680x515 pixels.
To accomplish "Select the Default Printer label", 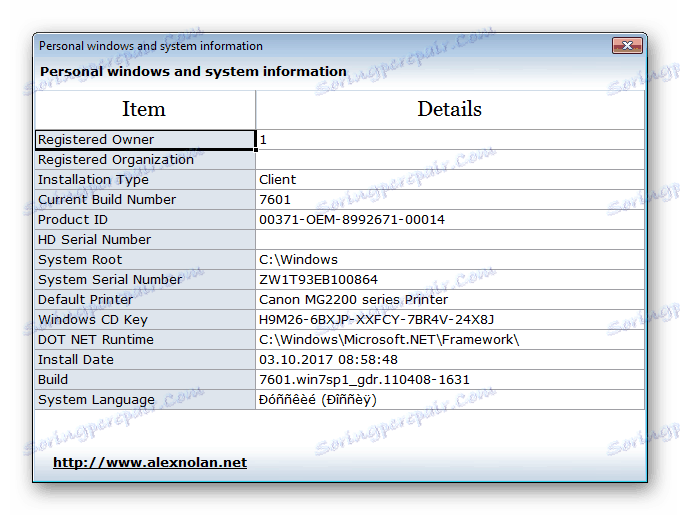I will tap(145, 300).
